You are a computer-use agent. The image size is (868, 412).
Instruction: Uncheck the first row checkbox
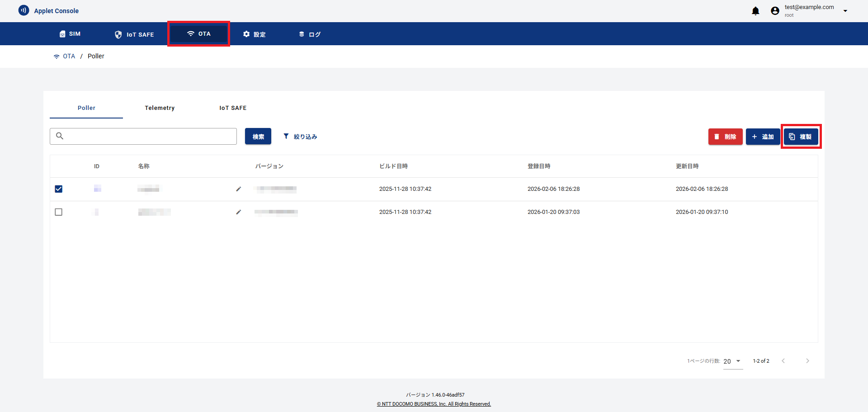(59, 189)
